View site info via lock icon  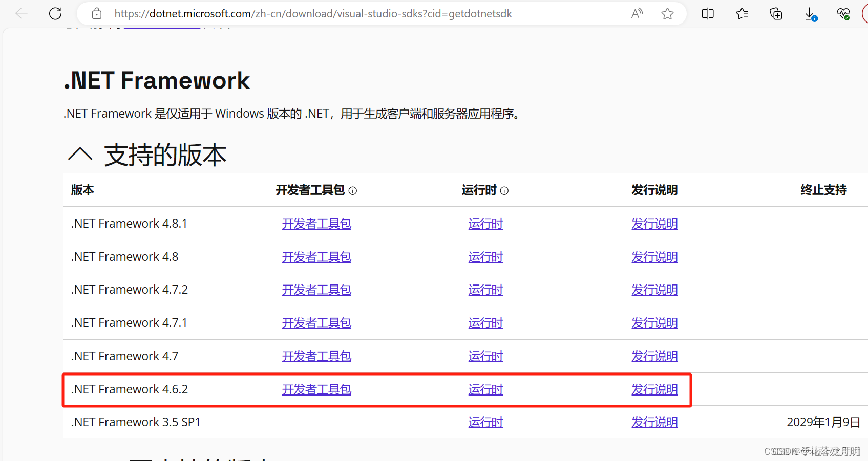pos(97,14)
